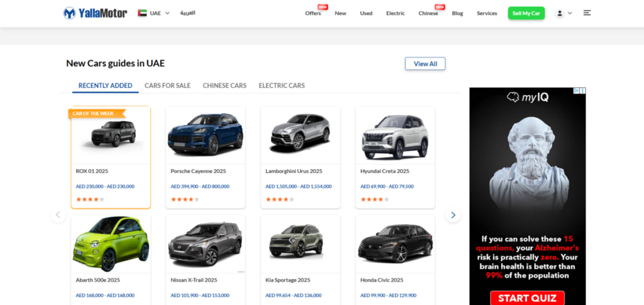Viewport: 644px width, 305px height.
Task: Click the View All button
Action: pyautogui.click(x=425, y=64)
